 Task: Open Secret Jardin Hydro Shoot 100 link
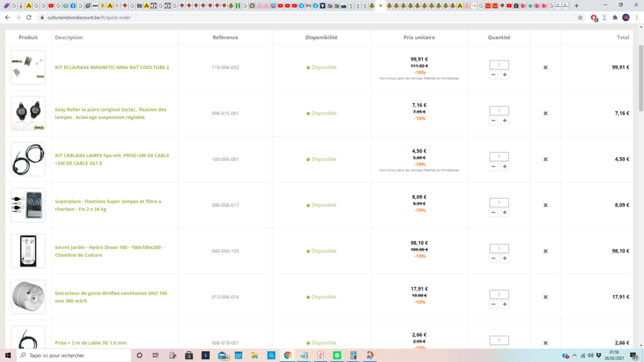click(x=109, y=251)
